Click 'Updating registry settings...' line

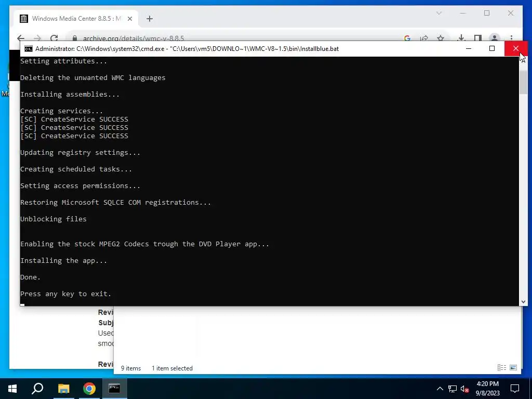click(x=81, y=152)
